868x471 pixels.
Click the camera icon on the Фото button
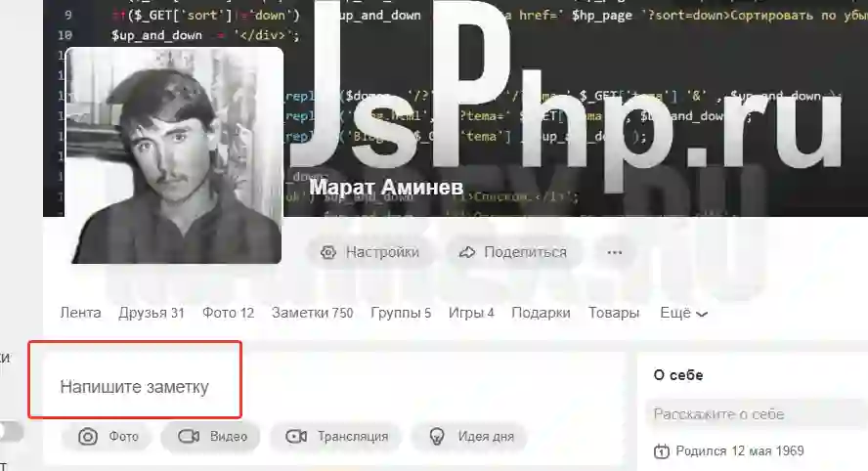coord(87,437)
